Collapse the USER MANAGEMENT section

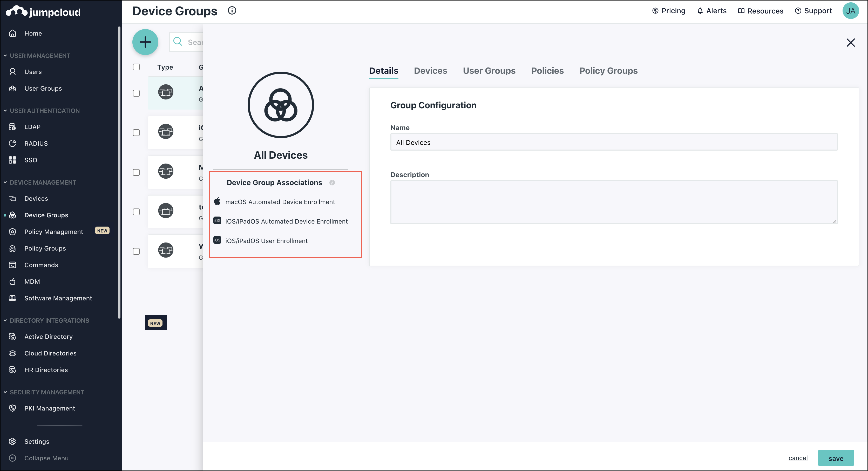pos(5,56)
